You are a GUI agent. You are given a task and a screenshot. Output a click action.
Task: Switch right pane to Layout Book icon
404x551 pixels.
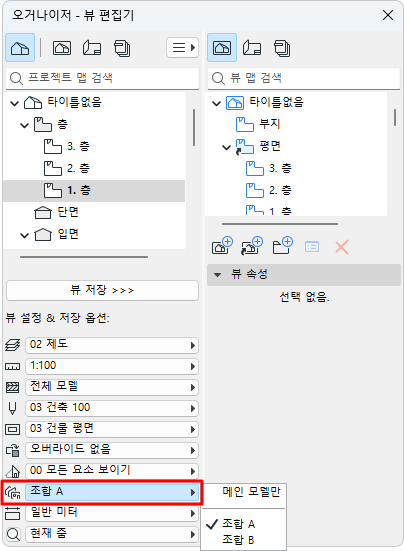[x=252, y=48]
